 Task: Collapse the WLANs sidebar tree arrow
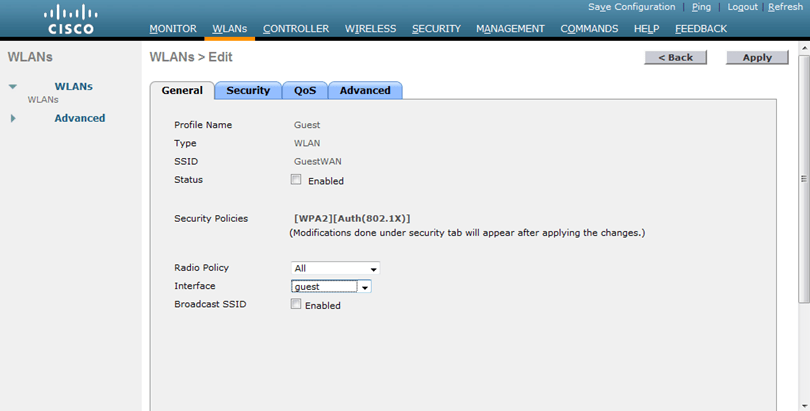pos(13,87)
